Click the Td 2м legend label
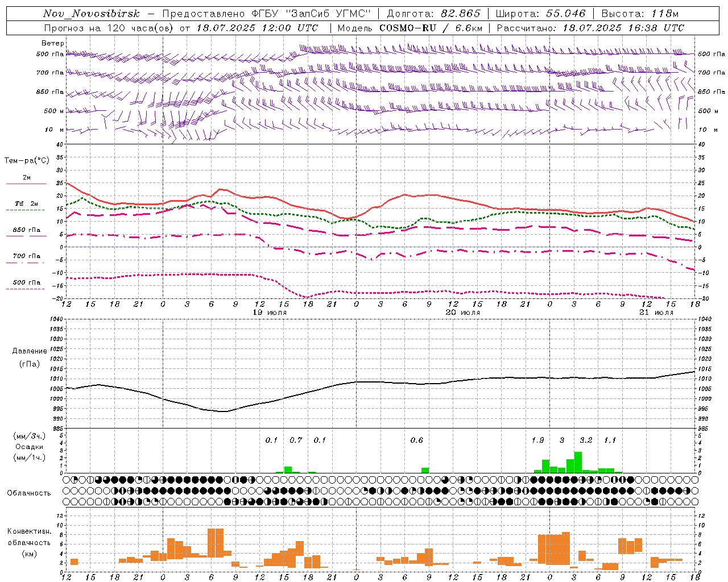The height and width of the screenshot is (582, 728). point(26,203)
